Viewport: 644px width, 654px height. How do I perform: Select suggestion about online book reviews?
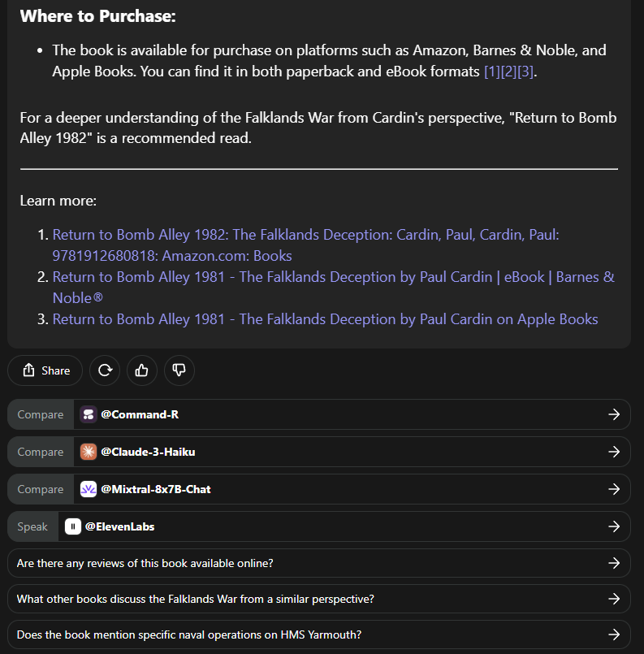pos(318,563)
